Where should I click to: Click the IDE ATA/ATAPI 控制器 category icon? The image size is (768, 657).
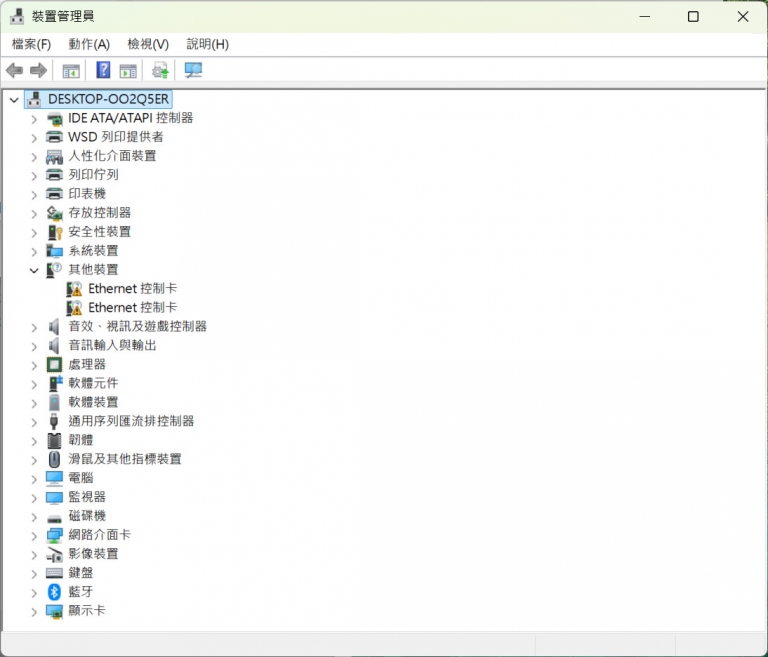(54, 119)
